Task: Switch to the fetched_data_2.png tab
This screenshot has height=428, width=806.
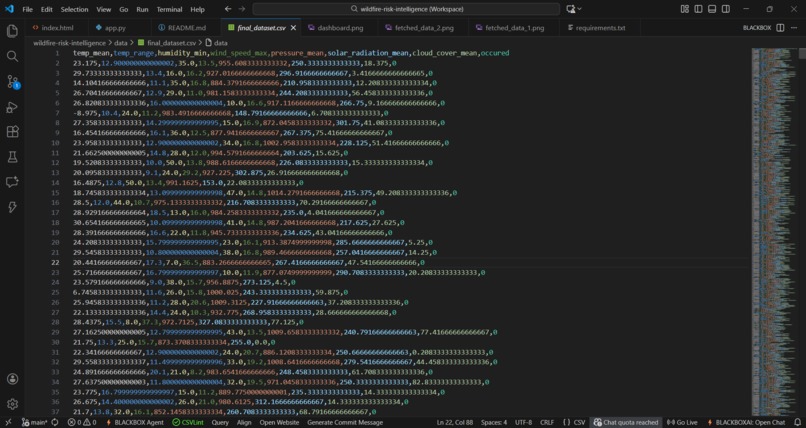Action: pyautogui.click(x=424, y=28)
